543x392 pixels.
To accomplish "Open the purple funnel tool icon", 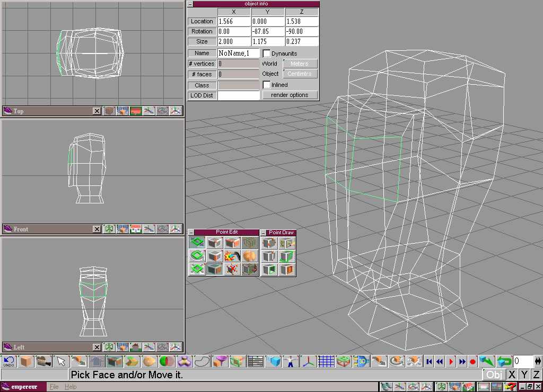I will (x=220, y=362).
